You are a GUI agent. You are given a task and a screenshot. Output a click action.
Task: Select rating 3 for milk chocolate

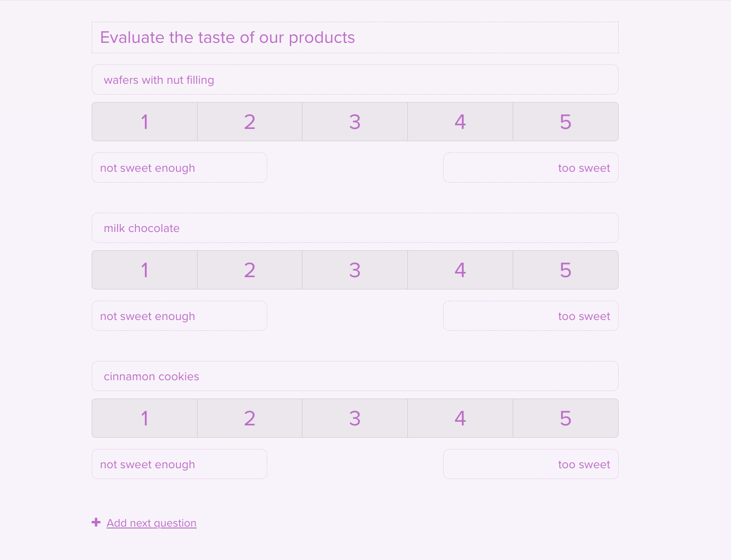tap(355, 270)
